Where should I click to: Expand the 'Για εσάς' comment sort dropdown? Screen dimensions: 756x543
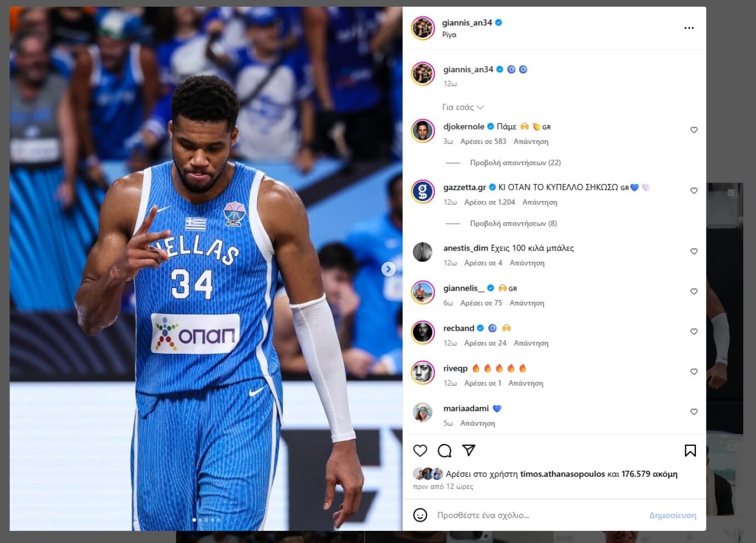click(x=463, y=107)
